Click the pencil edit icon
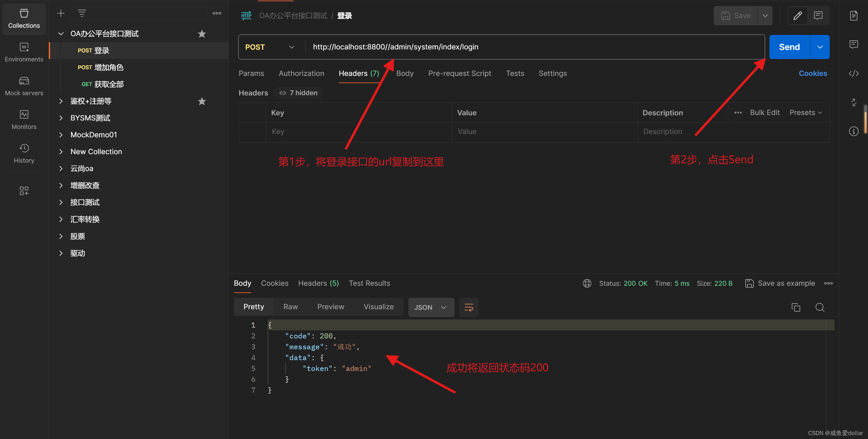The width and height of the screenshot is (868, 439). point(797,15)
